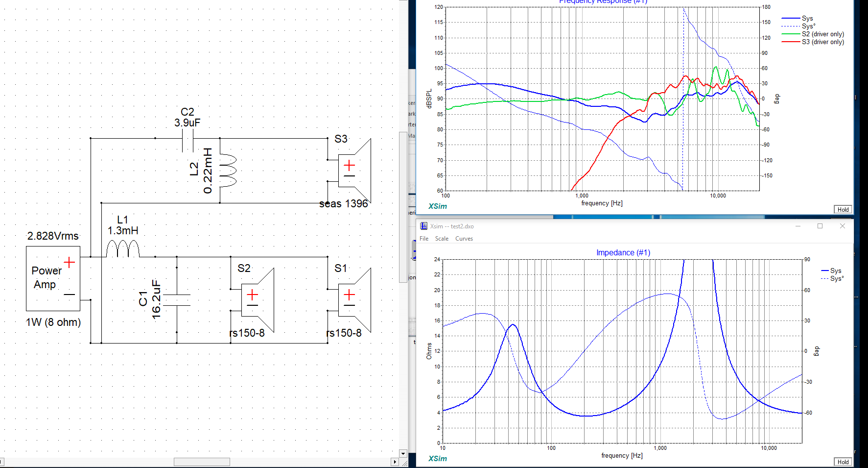868x468 pixels.
Task: Click the L1 1.3mH component label
Action: pos(123,225)
